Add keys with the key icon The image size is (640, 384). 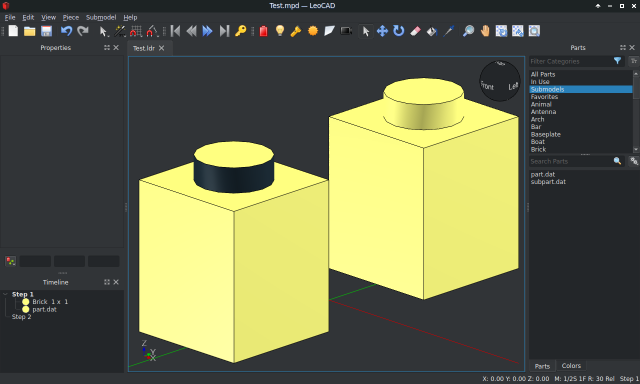pos(240,31)
